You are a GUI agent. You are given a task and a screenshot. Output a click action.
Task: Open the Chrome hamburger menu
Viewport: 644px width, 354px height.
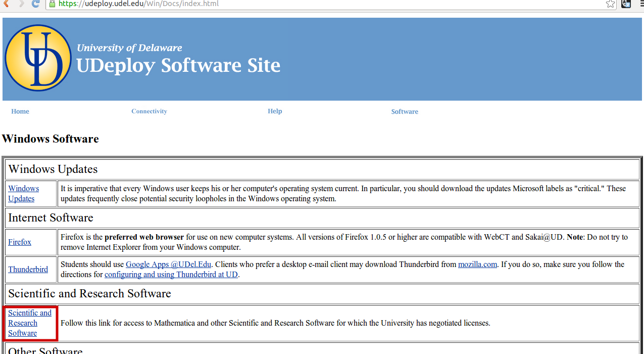[x=640, y=4]
